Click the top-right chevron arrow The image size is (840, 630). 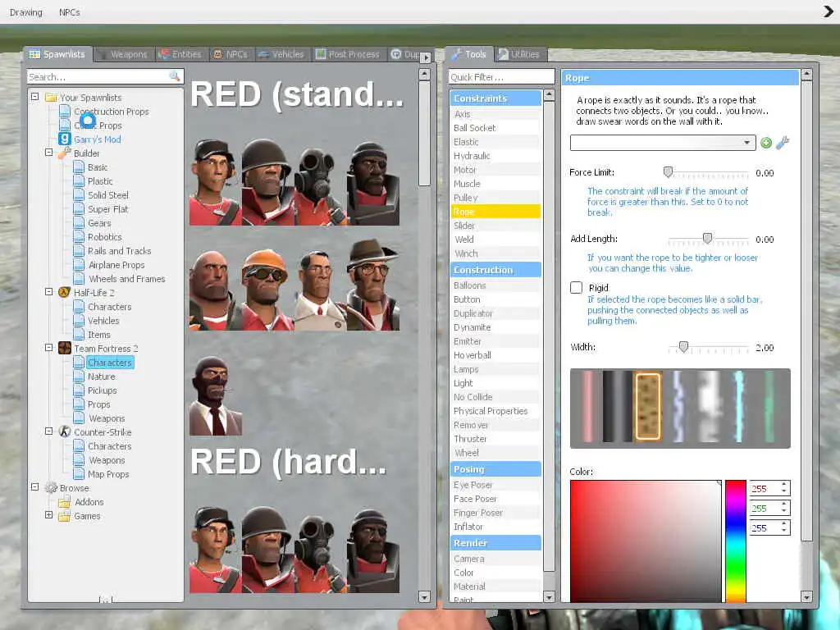click(x=829, y=11)
